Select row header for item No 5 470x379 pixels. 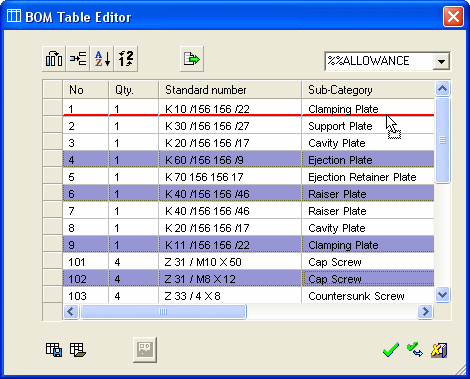[53, 177]
